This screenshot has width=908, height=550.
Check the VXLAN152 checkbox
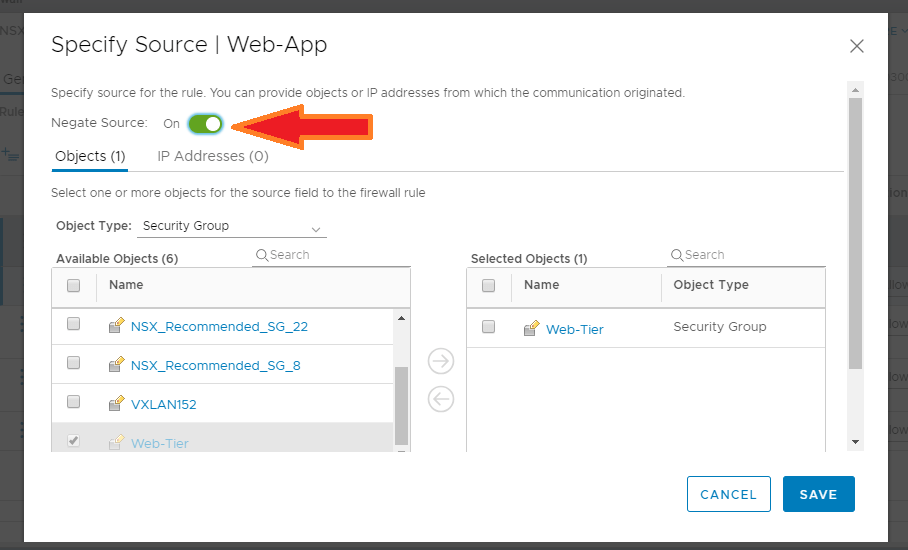[x=74, y=402]
